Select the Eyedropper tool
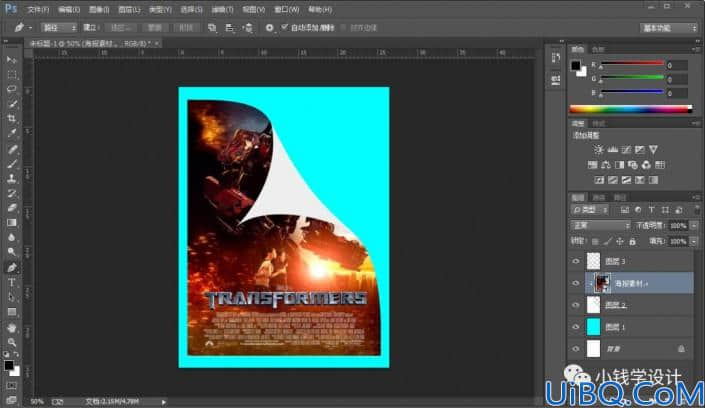The image size is (705, 408). pyautogui.click(x=12, y=134)
